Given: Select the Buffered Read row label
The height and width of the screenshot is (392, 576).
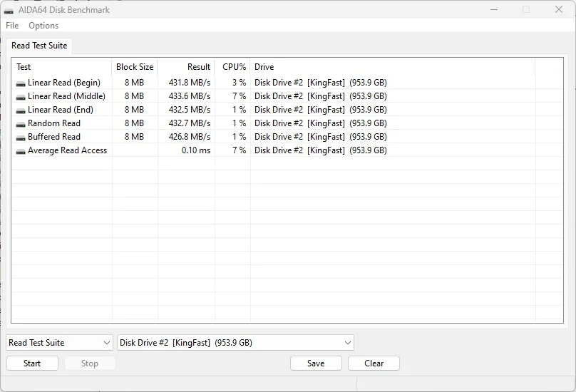Looking at the screenshot, I should 54,137.
